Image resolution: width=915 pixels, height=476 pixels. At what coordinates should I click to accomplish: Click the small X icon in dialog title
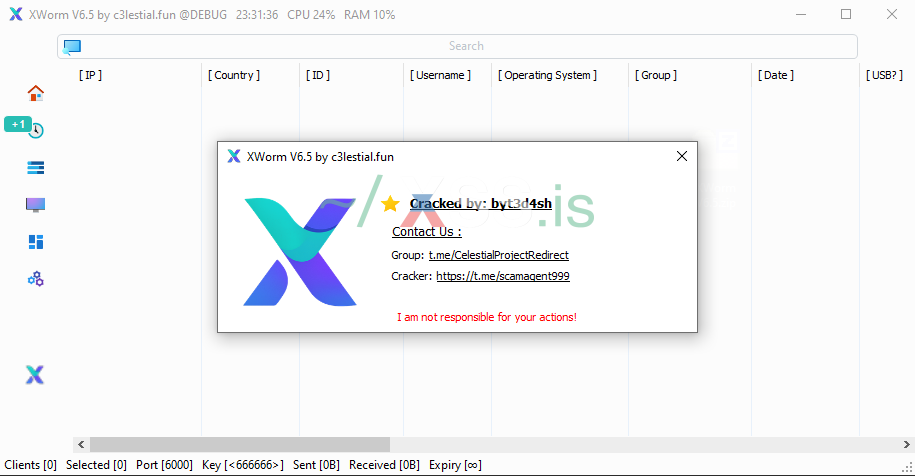click(x=233, y=156)
